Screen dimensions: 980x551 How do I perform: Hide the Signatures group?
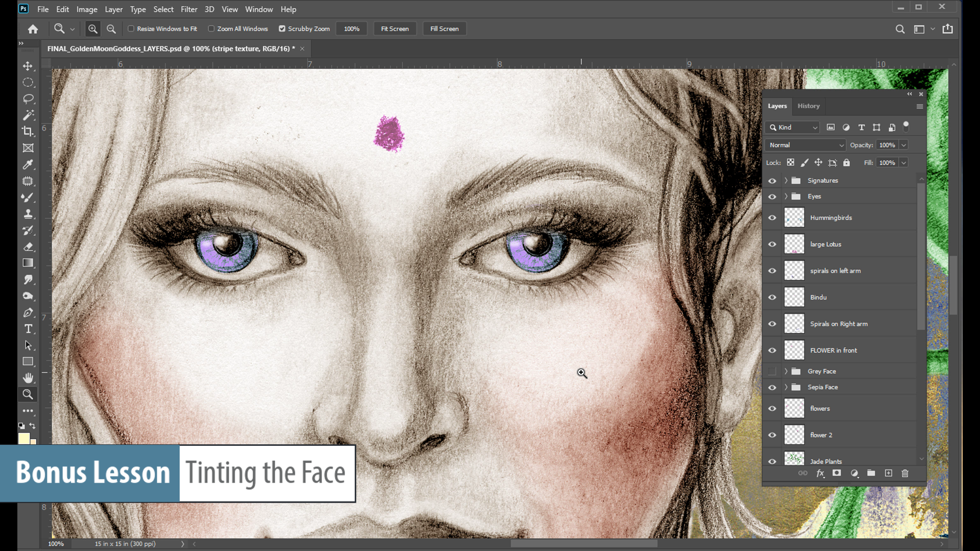[772, 181]
